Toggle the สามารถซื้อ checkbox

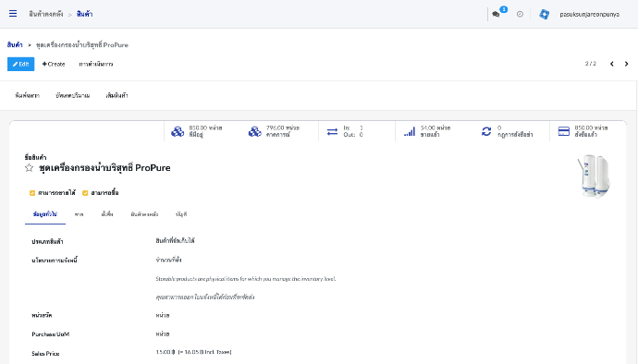pyautogui.click(x=85, y=193)
